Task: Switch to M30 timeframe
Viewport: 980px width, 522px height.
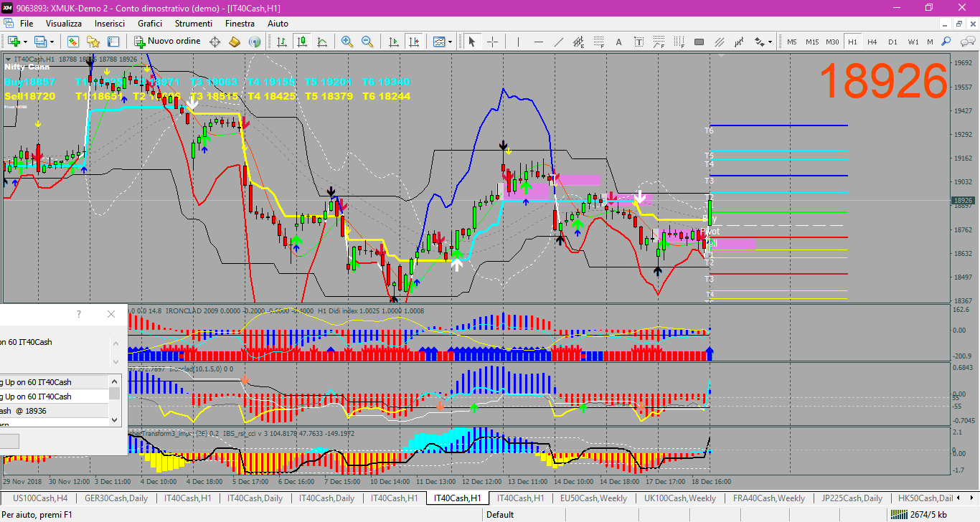Action: coord(832,42)
